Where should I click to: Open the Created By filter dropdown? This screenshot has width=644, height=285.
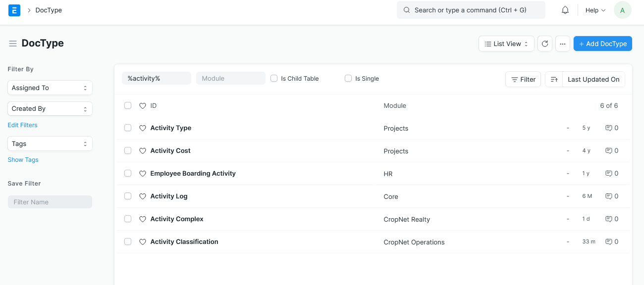point(50,108)
